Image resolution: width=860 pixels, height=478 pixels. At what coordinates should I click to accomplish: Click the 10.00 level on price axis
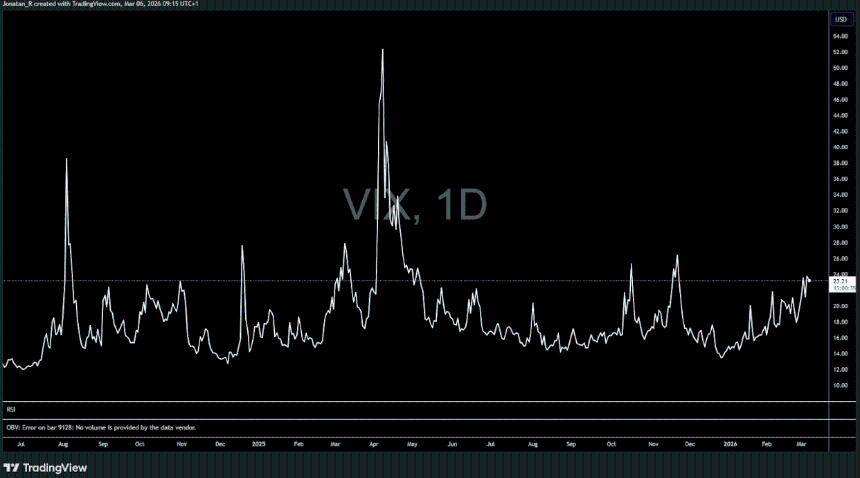click(x=840, y=385)
